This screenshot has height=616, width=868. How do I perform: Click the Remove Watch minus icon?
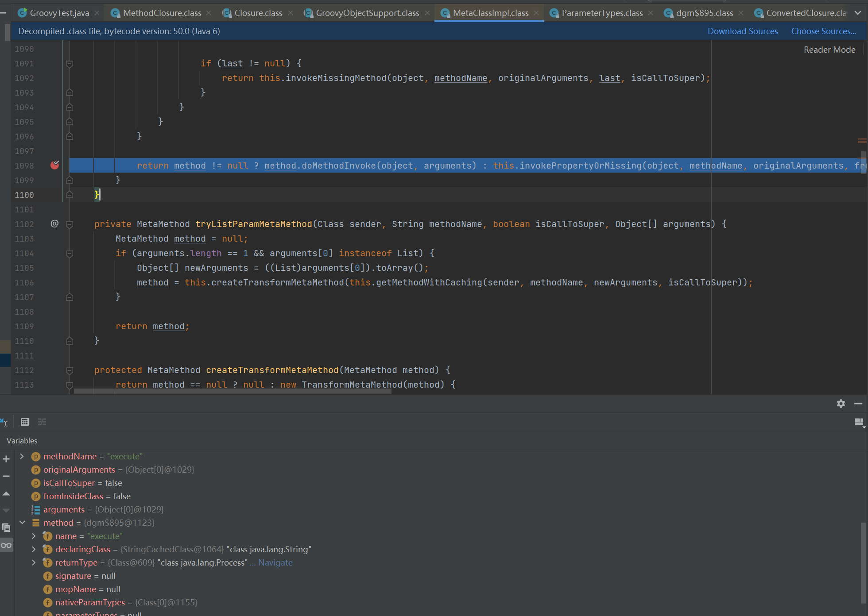(x=6, y=476)
